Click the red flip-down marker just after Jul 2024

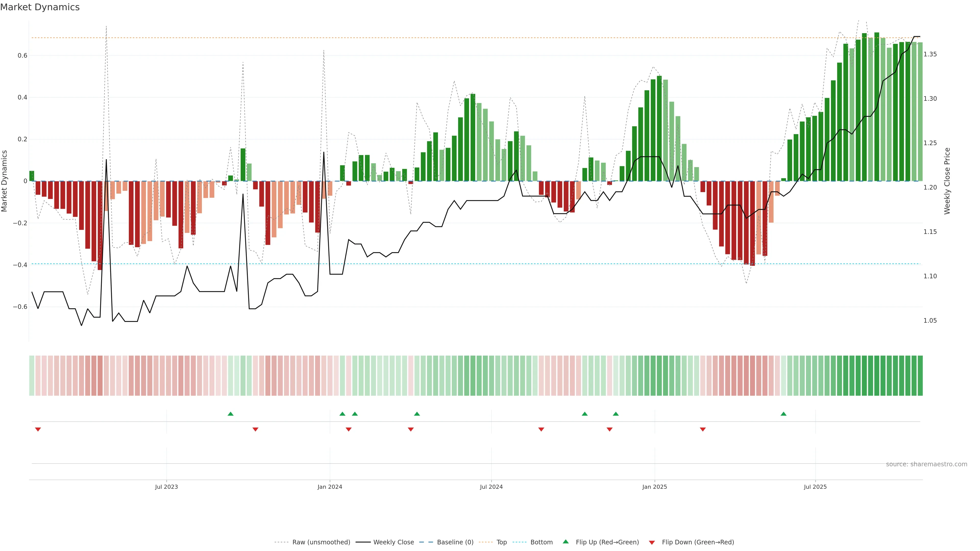coord(541,429)
